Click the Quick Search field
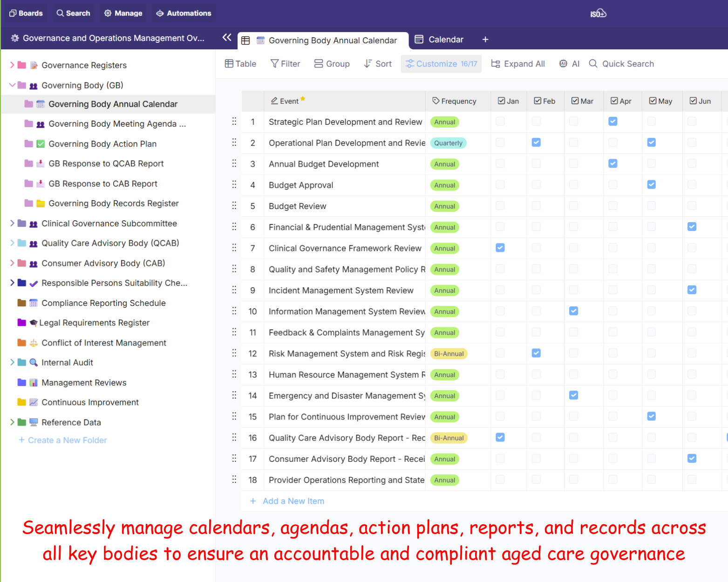Screen dimensions: 728x582 [x=627, y=64]
